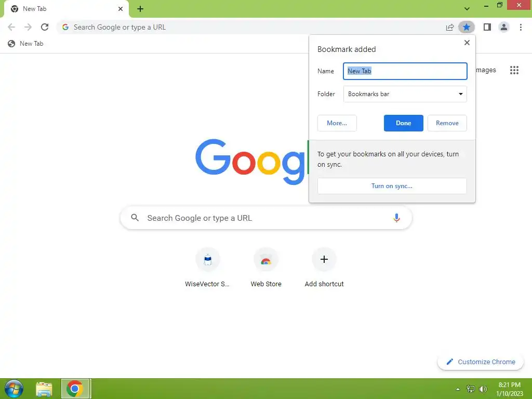The height and width of the screenshot is (399, 532).
Task: Reload the page with refresh icon
Action: pyautogui.click(x=45, y=27)
